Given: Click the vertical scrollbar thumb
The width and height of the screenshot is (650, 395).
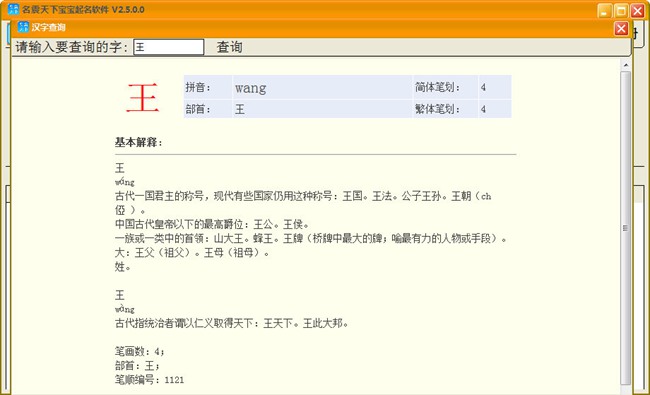Looking at the screenshot, I should coord(626,228).
